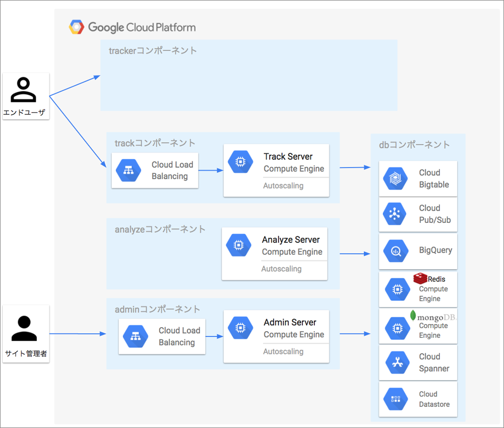Click the Cloud Load Balancing icon in admin component
This screenshot has height=428, width=504.
tap(135, 336)
